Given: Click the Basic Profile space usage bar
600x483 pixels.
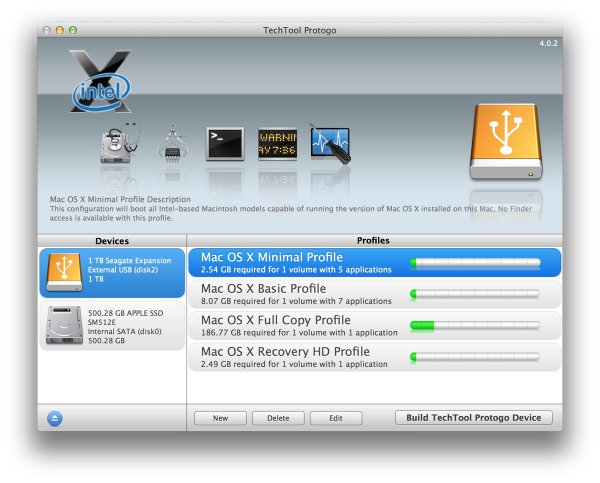Looking at the screenshot, I should (x=475, y=294).
